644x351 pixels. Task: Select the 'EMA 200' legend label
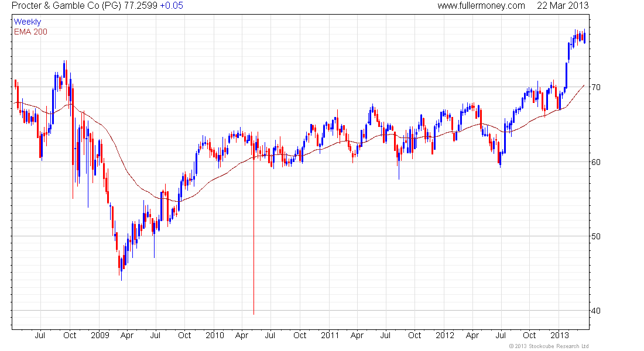(30, 32)
